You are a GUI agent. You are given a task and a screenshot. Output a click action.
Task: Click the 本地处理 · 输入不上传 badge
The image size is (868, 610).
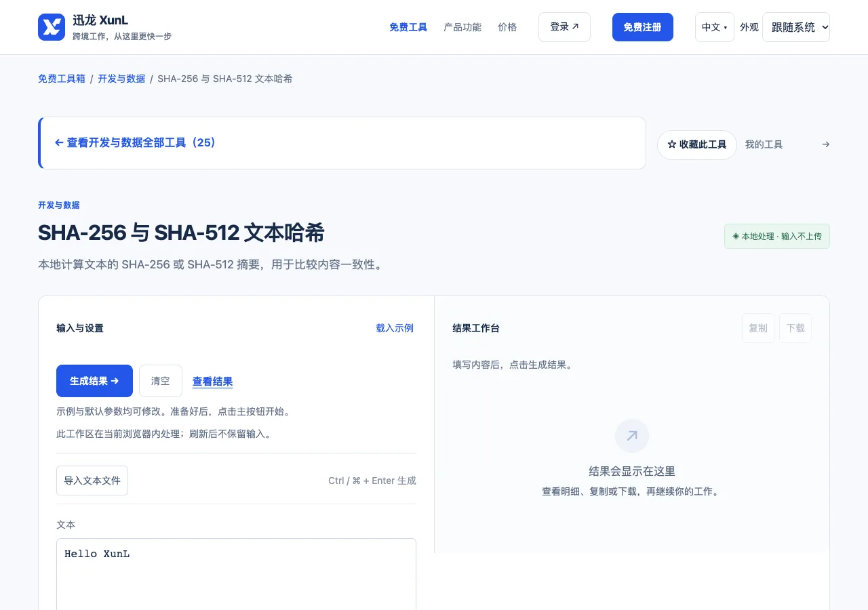777,237
